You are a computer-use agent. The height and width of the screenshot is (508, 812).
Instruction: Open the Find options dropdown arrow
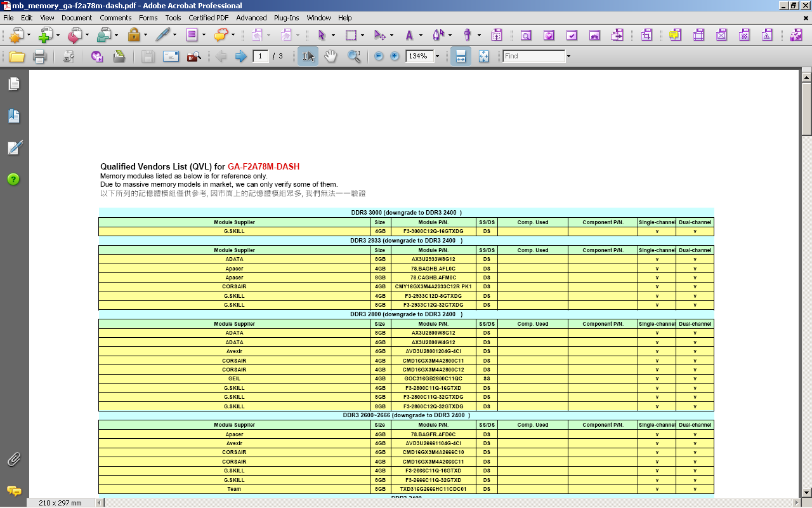pos(568,57)
